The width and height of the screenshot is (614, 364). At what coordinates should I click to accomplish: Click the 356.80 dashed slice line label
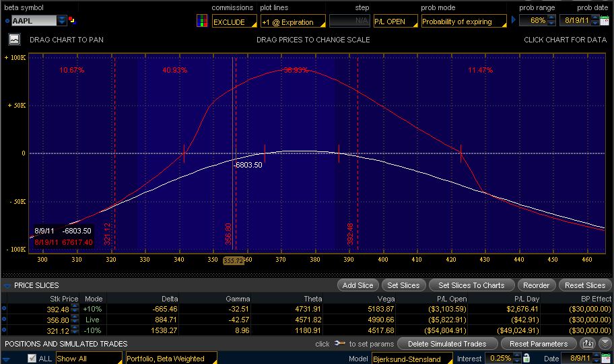click(x=228, y=234)
